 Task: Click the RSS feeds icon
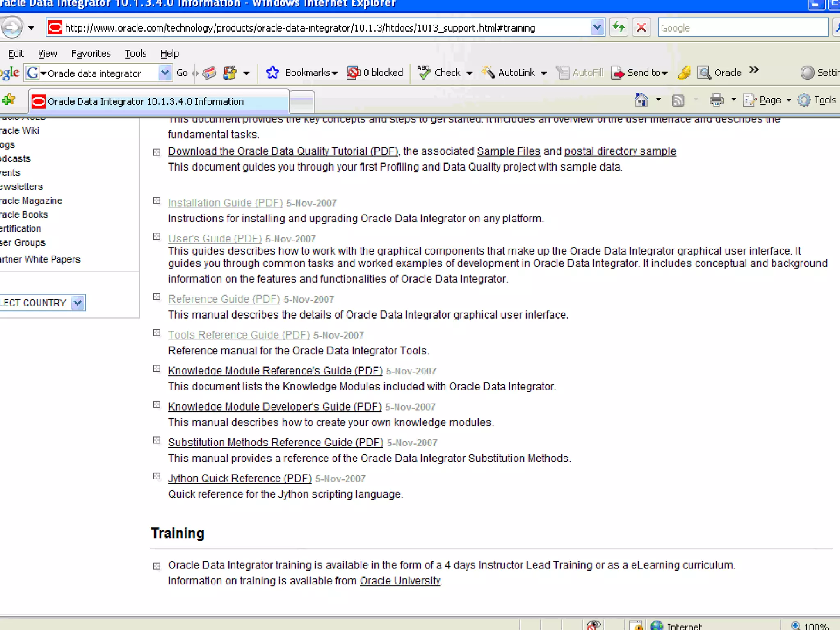click(678, 100)
